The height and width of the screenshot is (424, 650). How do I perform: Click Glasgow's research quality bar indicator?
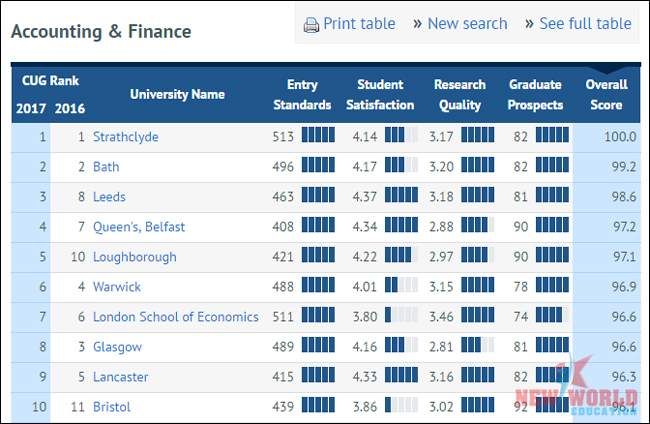click(478, 345)
